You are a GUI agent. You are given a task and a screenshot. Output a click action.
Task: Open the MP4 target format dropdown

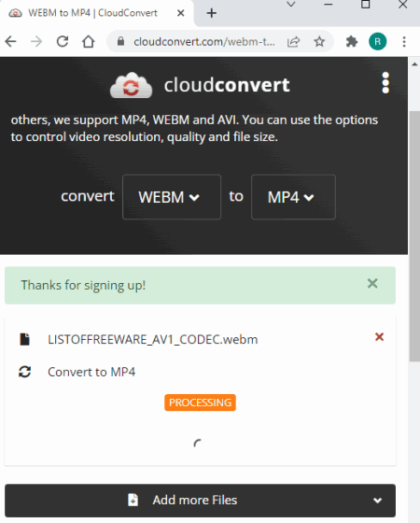coord(293,197)
